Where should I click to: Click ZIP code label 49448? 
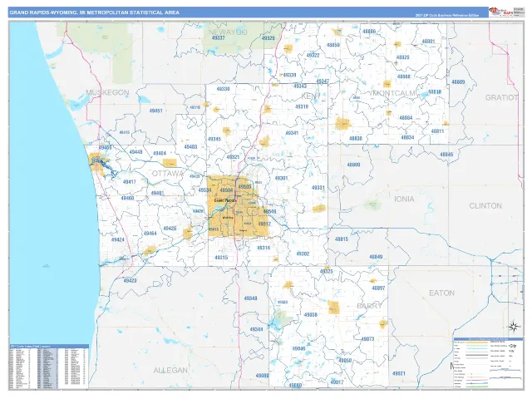coord(135,151)
